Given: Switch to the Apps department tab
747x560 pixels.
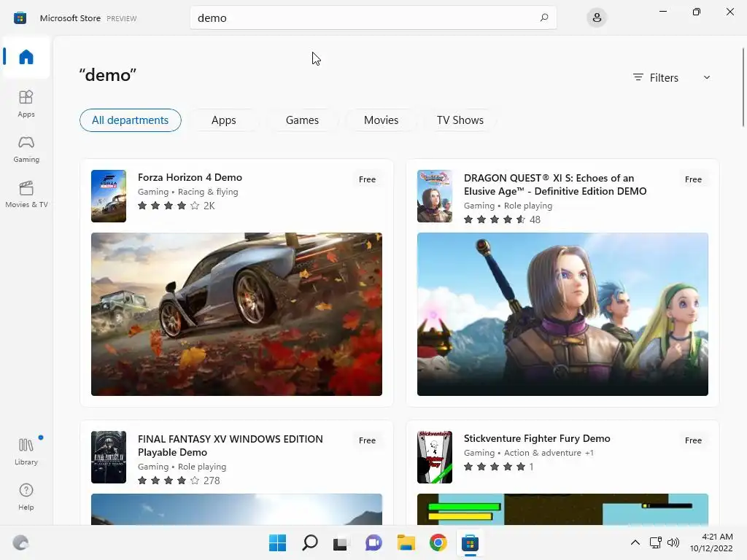Looking at the screenshot, I should click(223, 120).
